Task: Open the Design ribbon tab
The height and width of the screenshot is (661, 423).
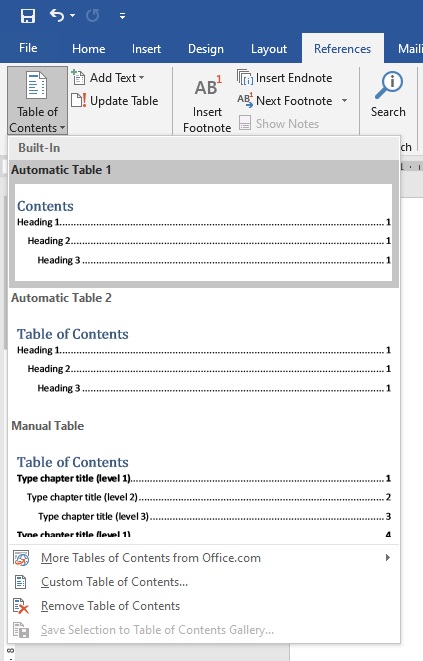Action: point(206,49)
